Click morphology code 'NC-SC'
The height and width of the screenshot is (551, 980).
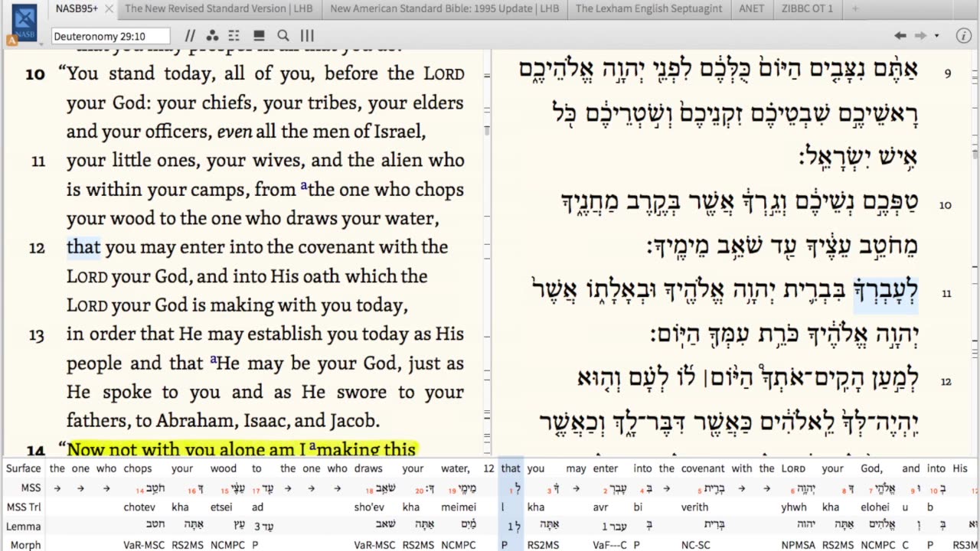click(x=695, y=545)
